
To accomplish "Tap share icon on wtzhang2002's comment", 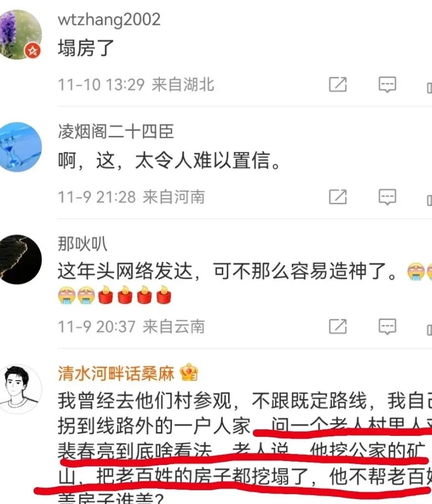I will tap(338, 84).
